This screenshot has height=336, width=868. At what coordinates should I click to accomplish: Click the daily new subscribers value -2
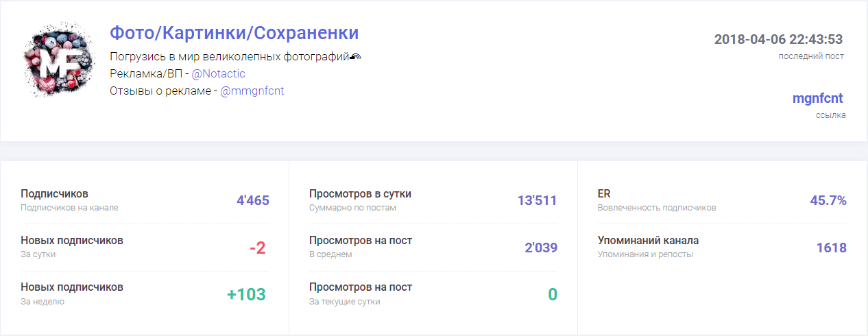[257, 248]
